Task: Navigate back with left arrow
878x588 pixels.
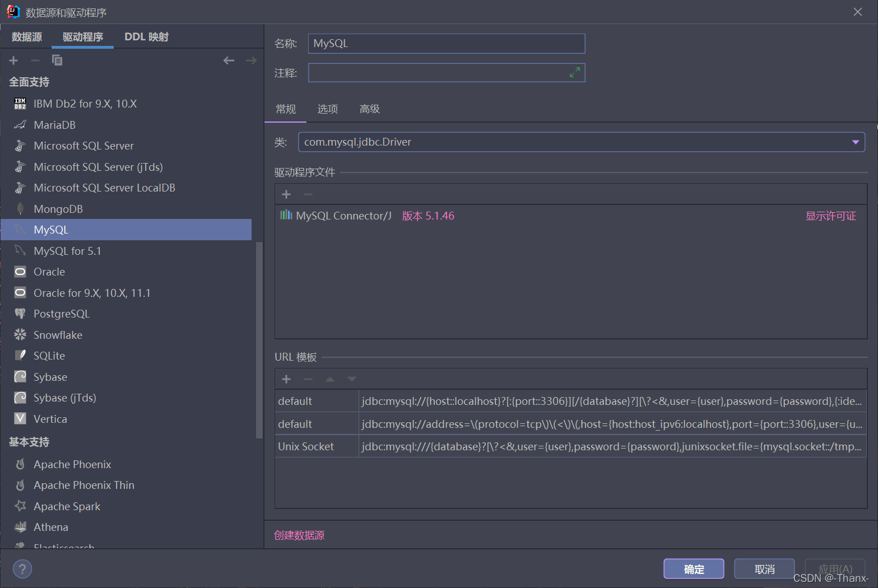Action: tap(229, 60)
